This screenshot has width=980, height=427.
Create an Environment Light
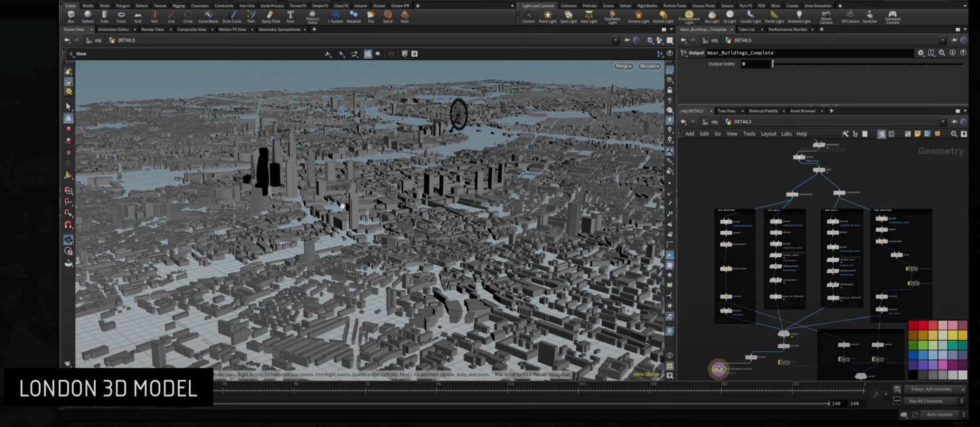(689, 17)
